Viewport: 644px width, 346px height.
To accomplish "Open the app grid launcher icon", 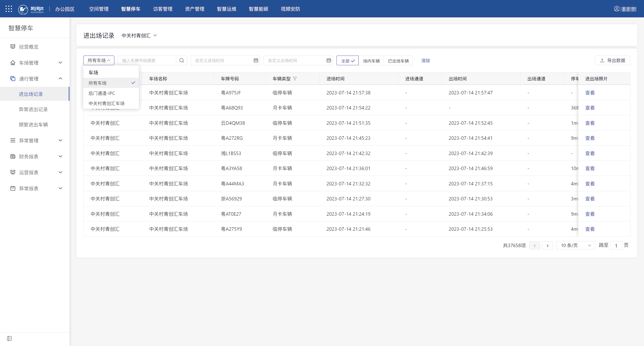I will coord(9,9).
